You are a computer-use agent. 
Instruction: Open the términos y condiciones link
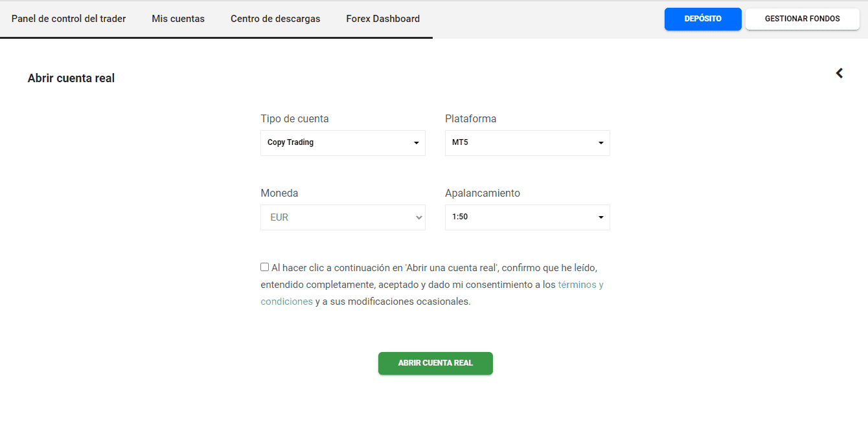click(x=580, y=284)
